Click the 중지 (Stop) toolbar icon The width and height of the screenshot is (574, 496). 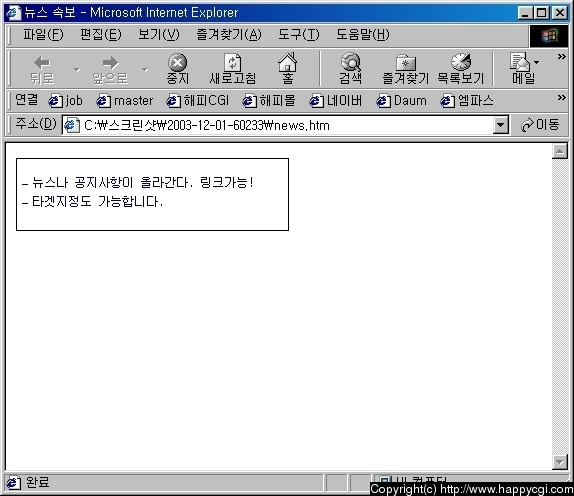pos(178,63)
